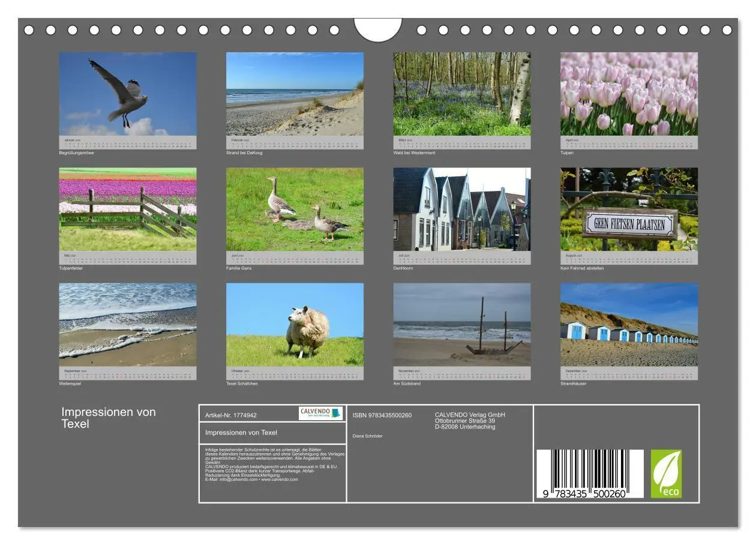Click the pink tulips photo for April
The image size is (756, 545).
pyautogui.click(x=629, y=94)
